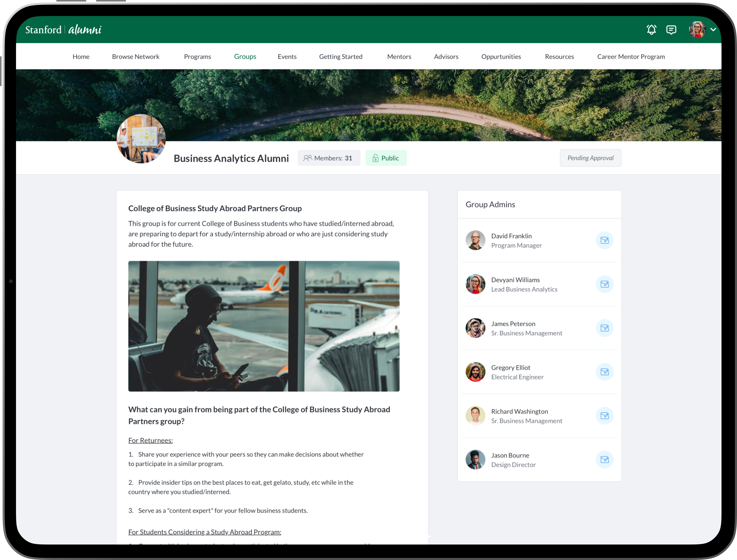Open the Browse Network menu item
The image size is (737, 560).
[135, 57]
